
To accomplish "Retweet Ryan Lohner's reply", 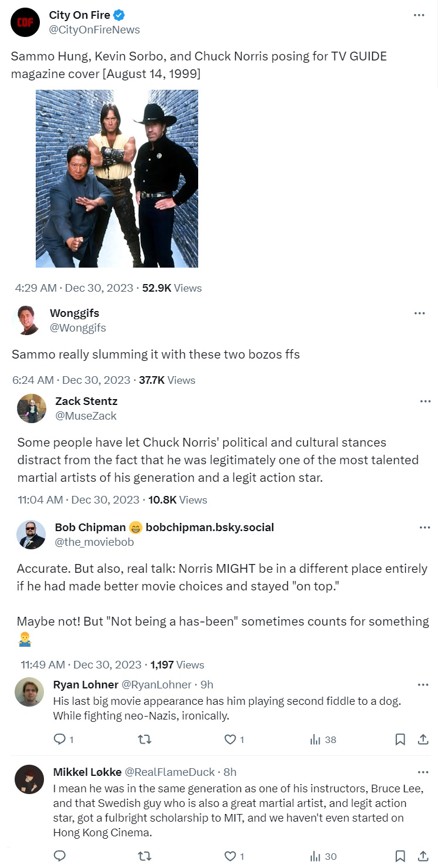I will pyautogui.click(x=144, y=739).
